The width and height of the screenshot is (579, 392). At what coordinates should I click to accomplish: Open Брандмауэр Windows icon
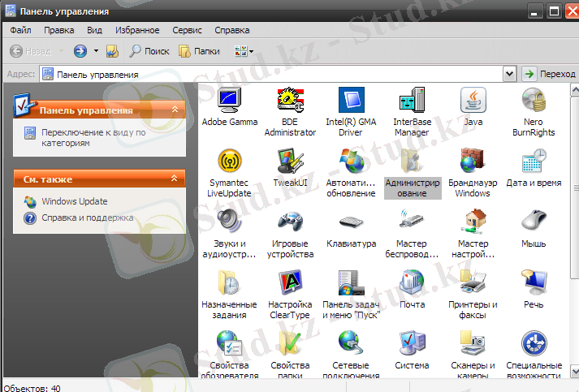point(473,162)
